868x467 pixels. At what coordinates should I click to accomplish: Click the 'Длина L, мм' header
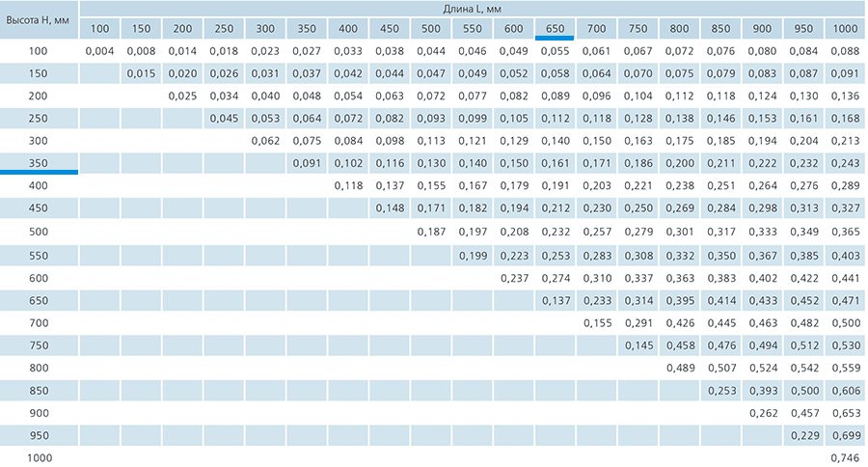point(473,9)
